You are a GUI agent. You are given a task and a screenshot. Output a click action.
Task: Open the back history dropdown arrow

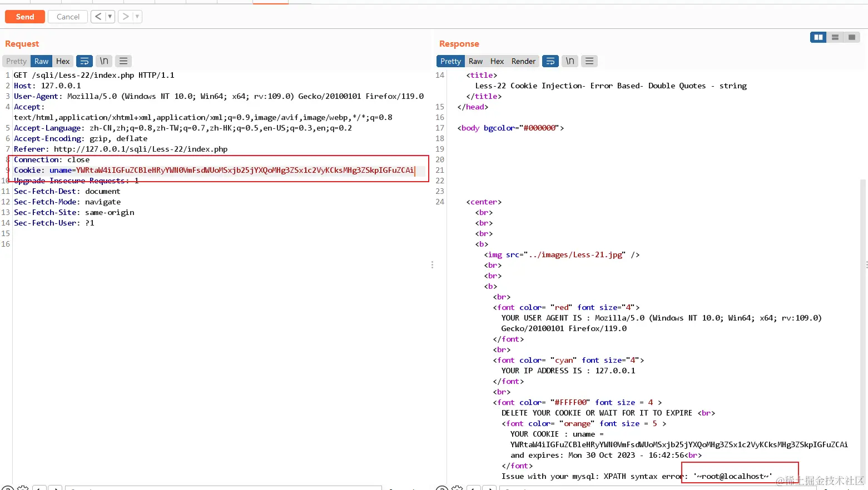point(110,17)
